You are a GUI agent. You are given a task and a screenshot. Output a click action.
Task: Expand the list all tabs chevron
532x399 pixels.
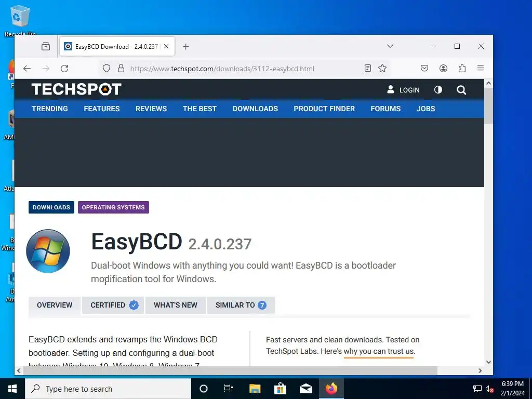tap(390, 46)
